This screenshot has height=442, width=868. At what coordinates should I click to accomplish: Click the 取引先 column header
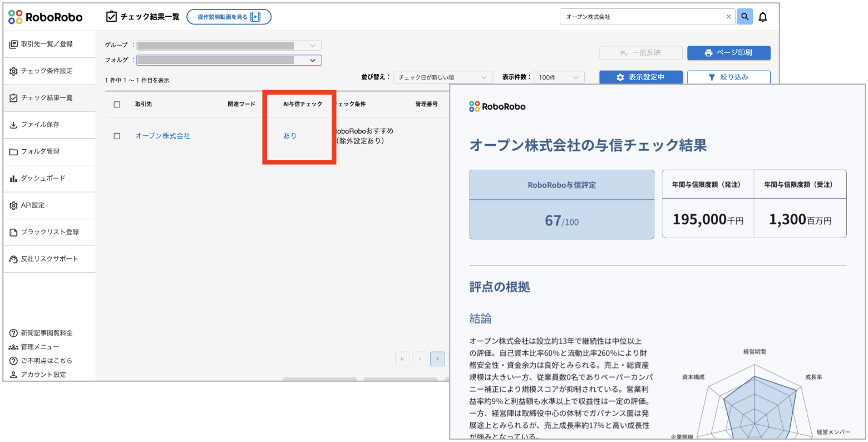(144, 104)
